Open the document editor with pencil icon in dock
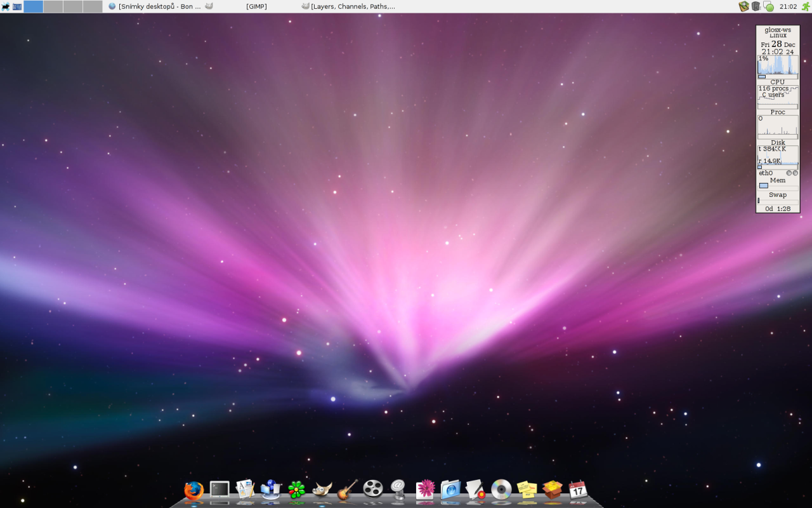The height and width of the screenshot is (508, 812). pyautogui.click(x=245, y=489)
